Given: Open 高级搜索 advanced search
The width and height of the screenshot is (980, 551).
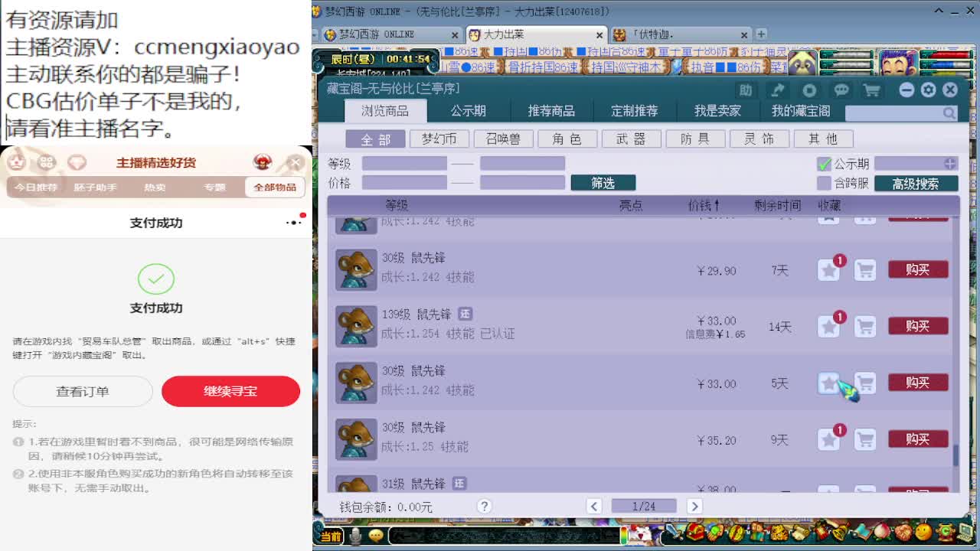Looking at the screenshot, I should tap(916, 184).
